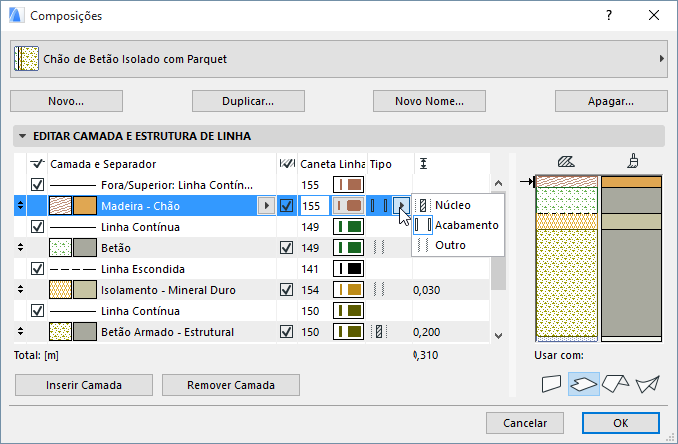Click the wood layer in composite preview
The height and width of the screenshot is (444, 678).
(567, 182)
